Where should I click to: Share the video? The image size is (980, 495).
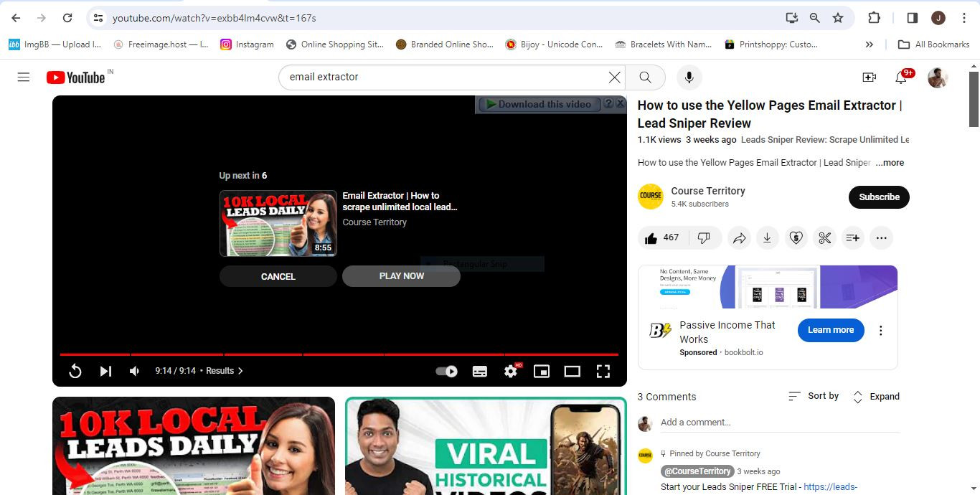[x=739, y=237]
